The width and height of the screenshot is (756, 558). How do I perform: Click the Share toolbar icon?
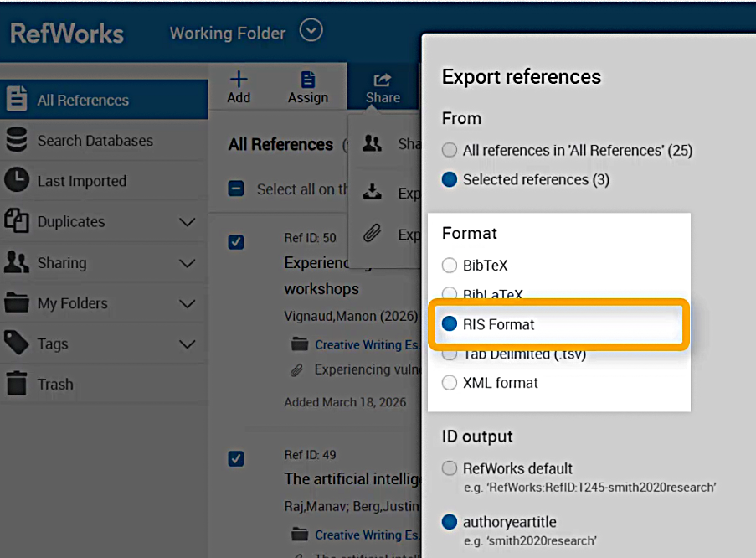pyautogui.click(x=383, y=80)
